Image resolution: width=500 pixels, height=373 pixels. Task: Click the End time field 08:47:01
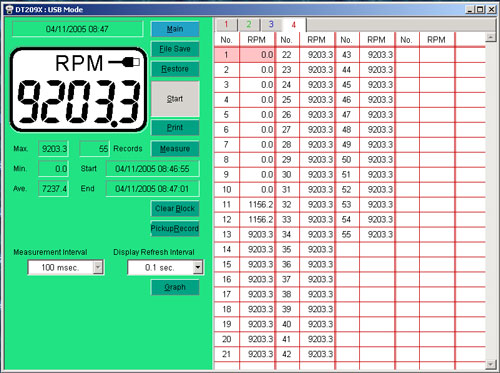153,189
